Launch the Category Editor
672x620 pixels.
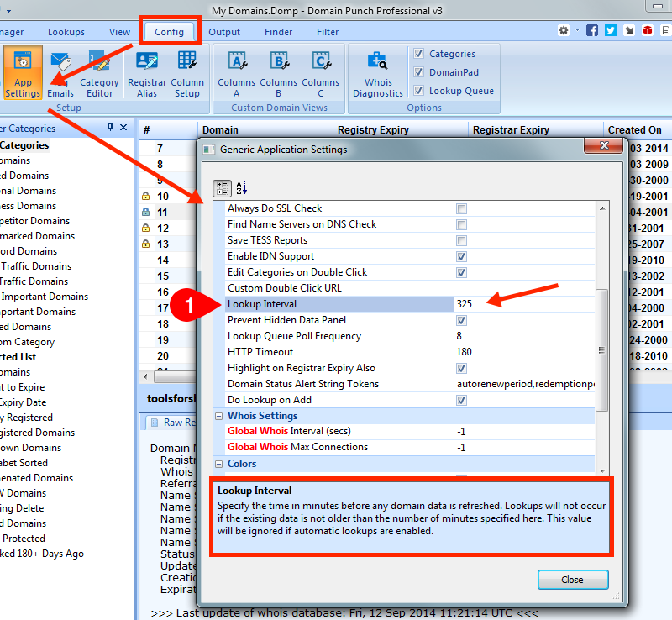coord(99,73)
